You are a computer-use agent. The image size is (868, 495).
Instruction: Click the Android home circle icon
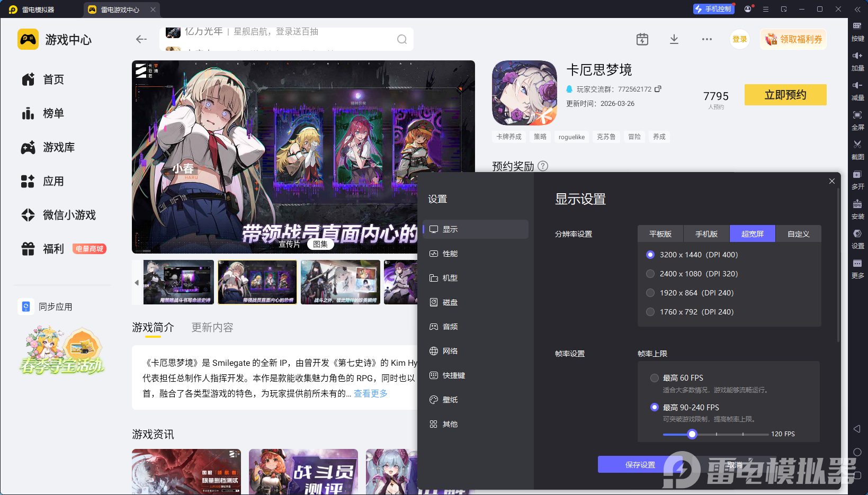point(857,452)
